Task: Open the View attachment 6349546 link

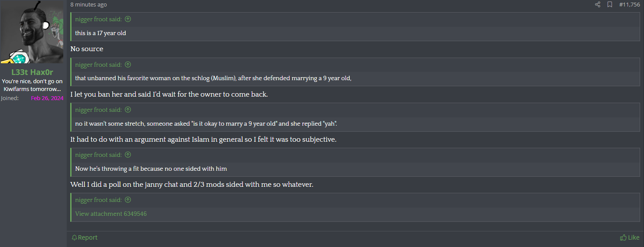Action: point(111,214)
